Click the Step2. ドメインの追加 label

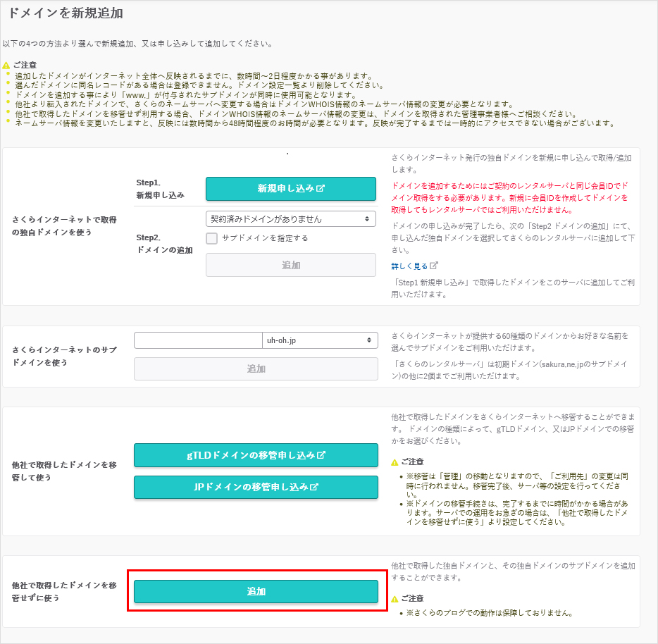point(164,244)
